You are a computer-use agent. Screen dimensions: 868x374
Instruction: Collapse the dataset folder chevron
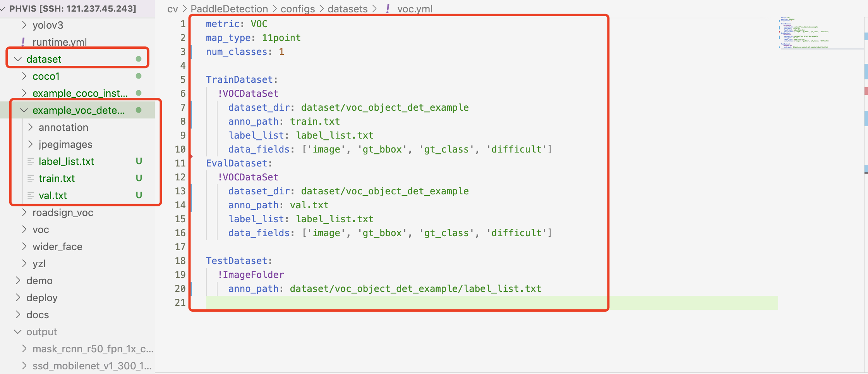(18, 59)
